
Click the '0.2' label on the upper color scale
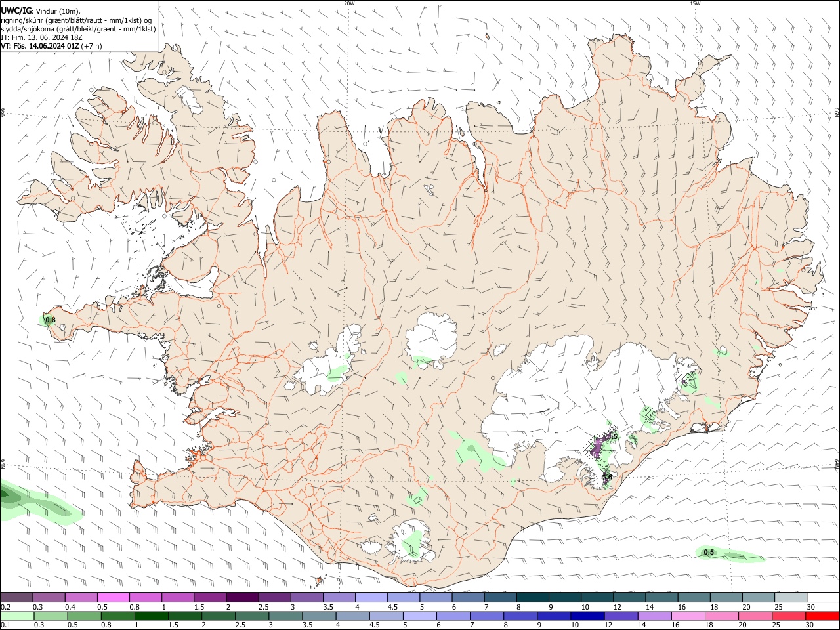6,607
